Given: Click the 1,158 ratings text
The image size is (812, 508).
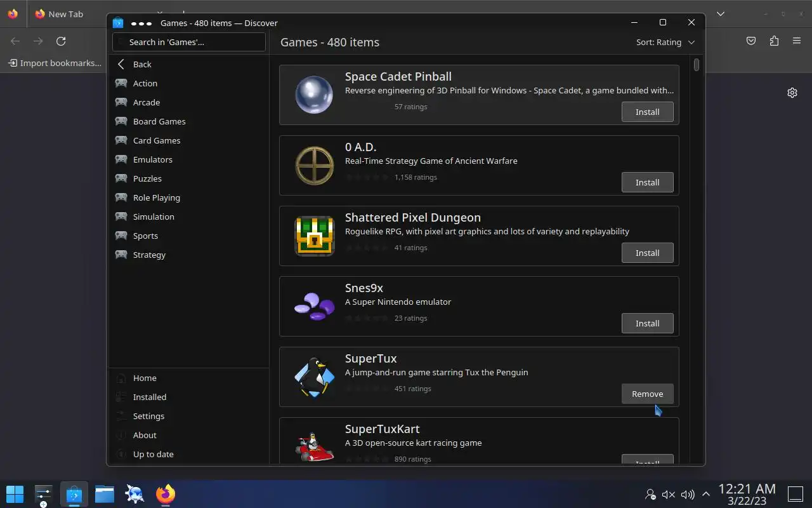Looking at the screenshot, I should 416,177.
